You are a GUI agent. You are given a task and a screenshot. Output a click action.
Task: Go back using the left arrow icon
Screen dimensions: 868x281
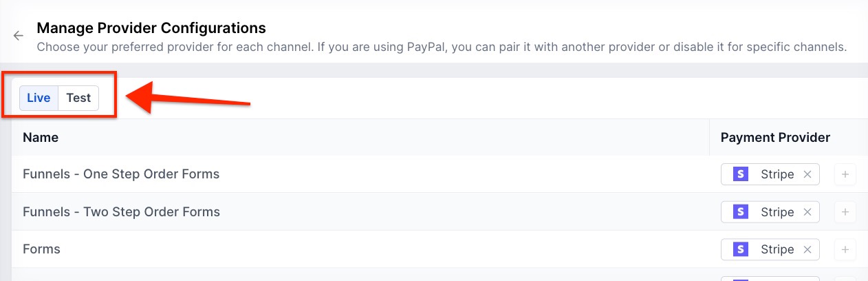tap(19, 36)
